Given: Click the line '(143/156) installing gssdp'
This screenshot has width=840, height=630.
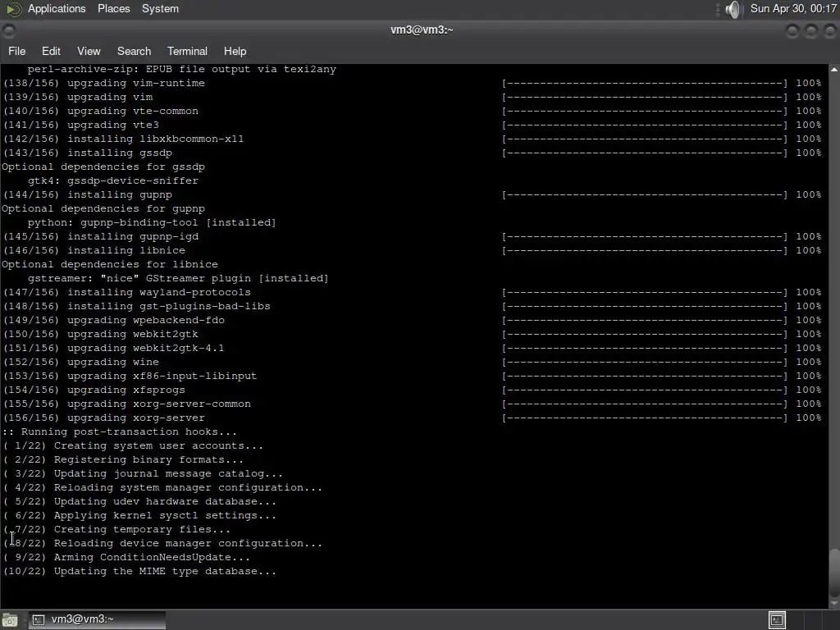Looking at the screenshot, I should (88, 153).
